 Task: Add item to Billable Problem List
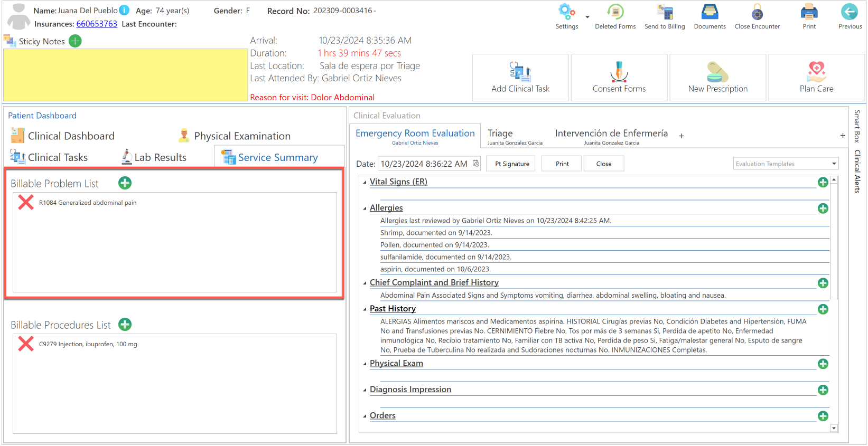point(125,183)
